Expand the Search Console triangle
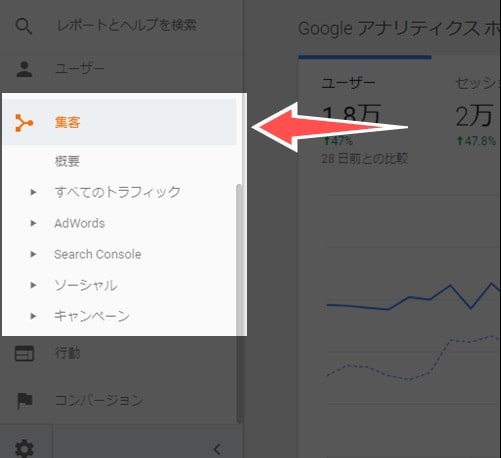Screen dimensions: 501x458 [33, 254]
